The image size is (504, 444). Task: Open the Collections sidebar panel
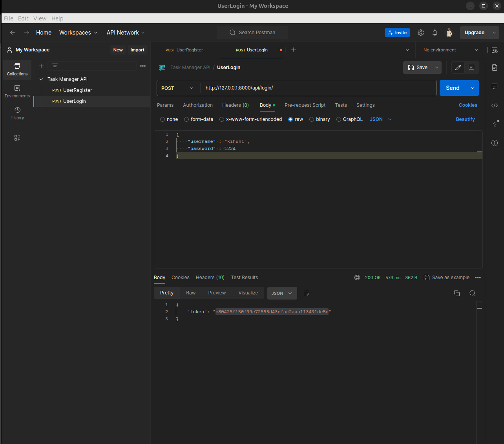click(x=17, y=69)
